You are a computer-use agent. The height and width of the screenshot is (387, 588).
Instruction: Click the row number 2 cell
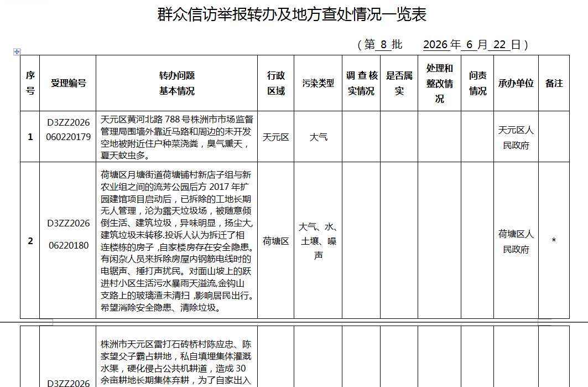(x=30, y=241)
